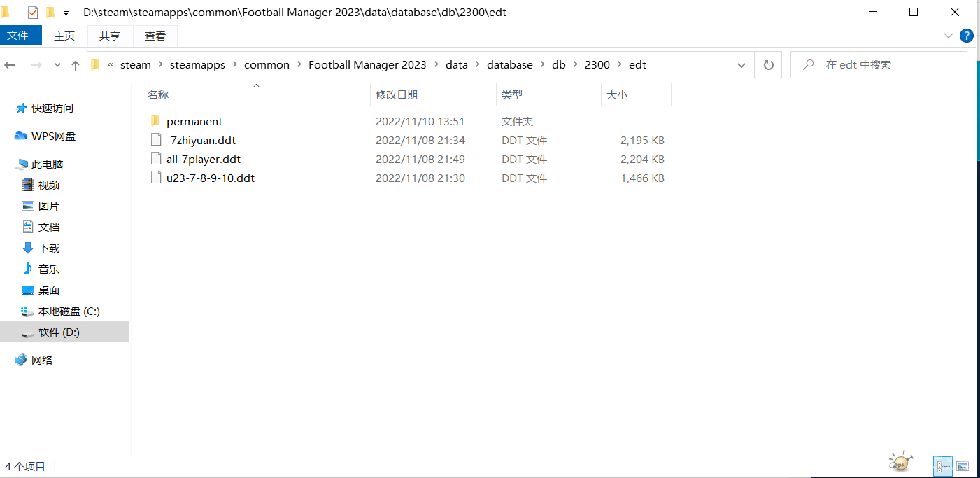Open subfolder dropdown arrow after data breadcrumb
The image size is (980, 478).
click(477, 64)
